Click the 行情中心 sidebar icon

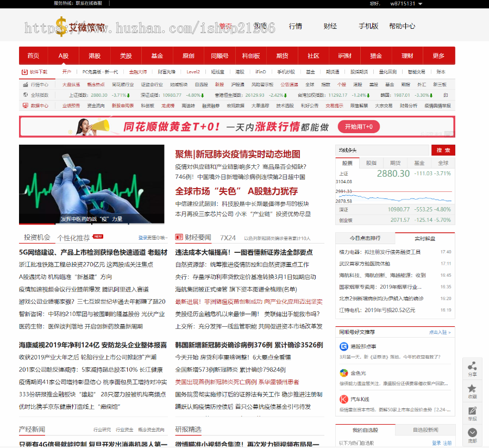pos(25,84)
